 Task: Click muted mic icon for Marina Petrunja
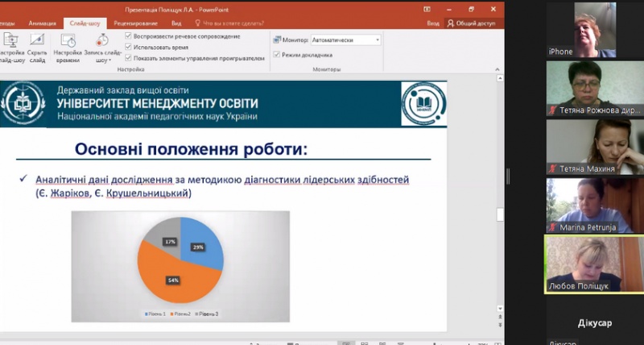coord(553,227)
